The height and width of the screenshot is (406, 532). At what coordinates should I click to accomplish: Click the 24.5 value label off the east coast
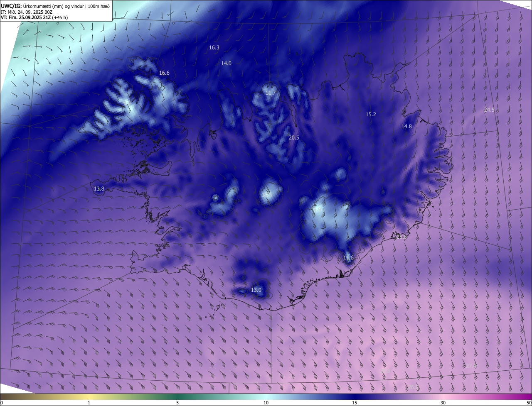point(489,110)
